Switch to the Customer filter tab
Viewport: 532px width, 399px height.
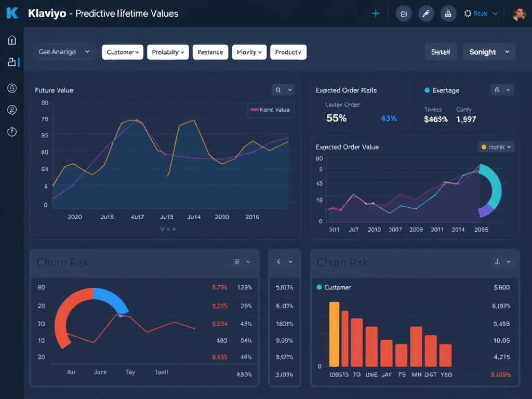pyautogui.click(x=122, y=52)
